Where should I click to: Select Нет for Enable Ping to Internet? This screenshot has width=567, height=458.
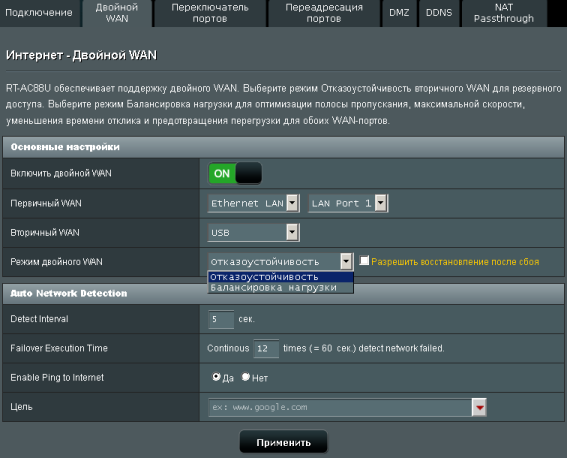pos(246,377)
